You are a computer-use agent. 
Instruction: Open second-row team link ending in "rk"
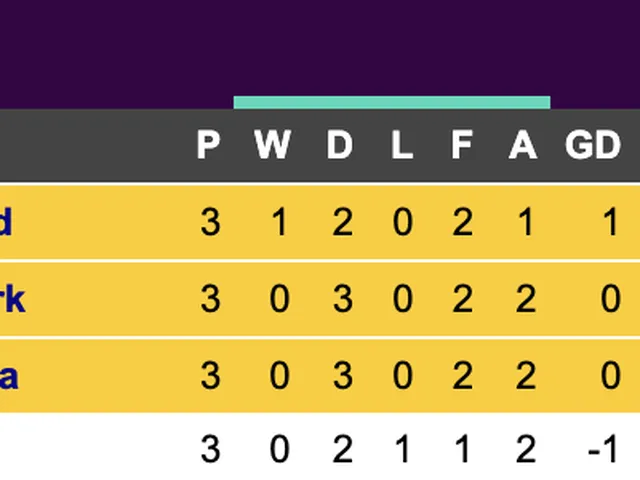(12, 299)
